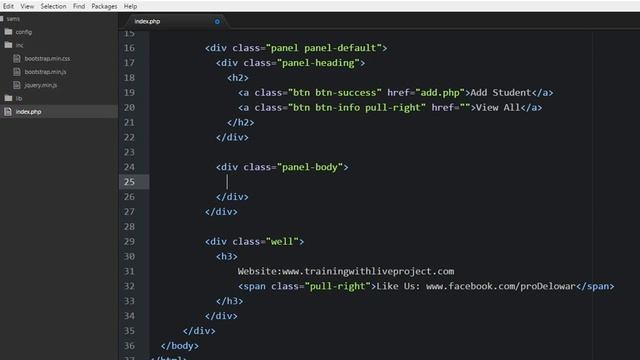Open the Selection menu
This screenshot has width=640, height=360.
click(x=53, y=6)
